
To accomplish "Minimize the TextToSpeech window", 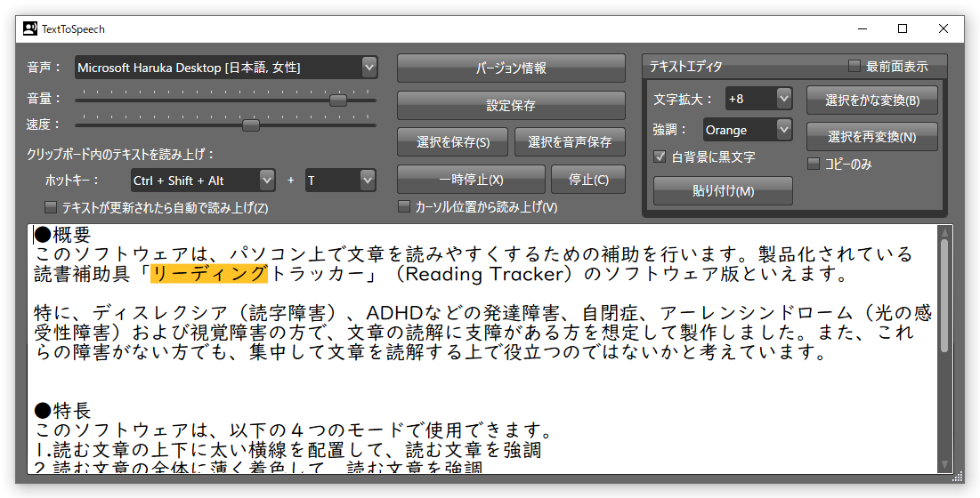I will pos(863,28).
